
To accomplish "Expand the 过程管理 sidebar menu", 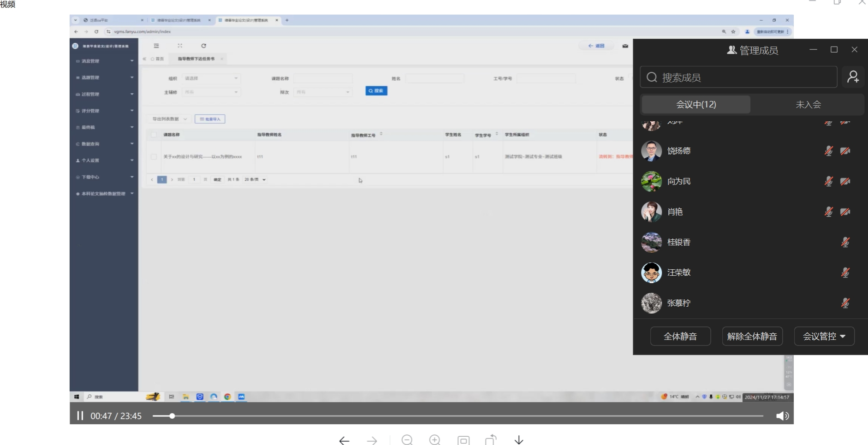I will pos(105,94).
